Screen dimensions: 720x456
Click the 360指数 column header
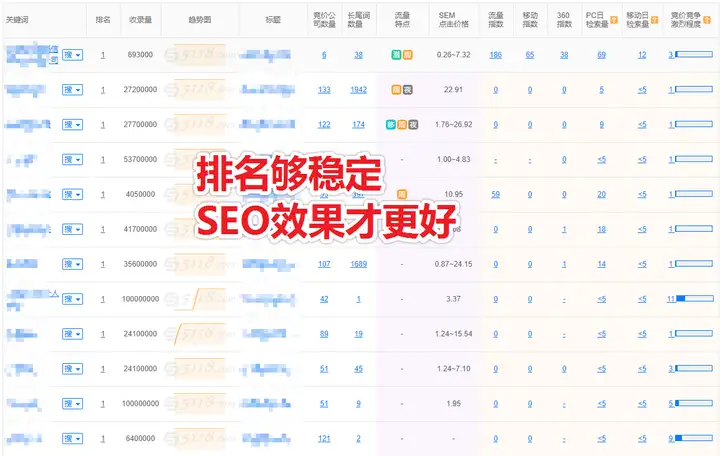point(564,20)
